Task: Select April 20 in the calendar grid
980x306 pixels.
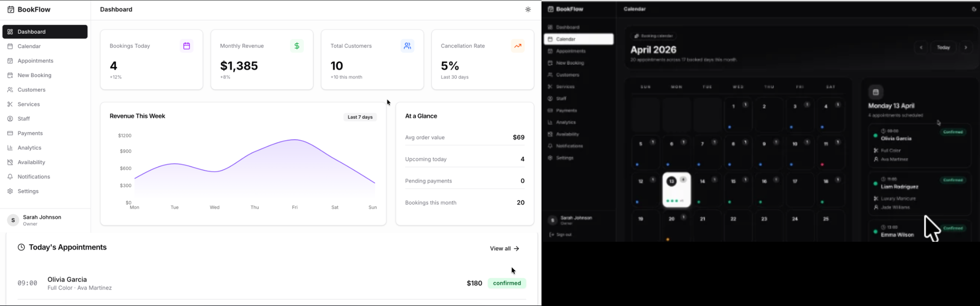Action: [x=677, y=226]
